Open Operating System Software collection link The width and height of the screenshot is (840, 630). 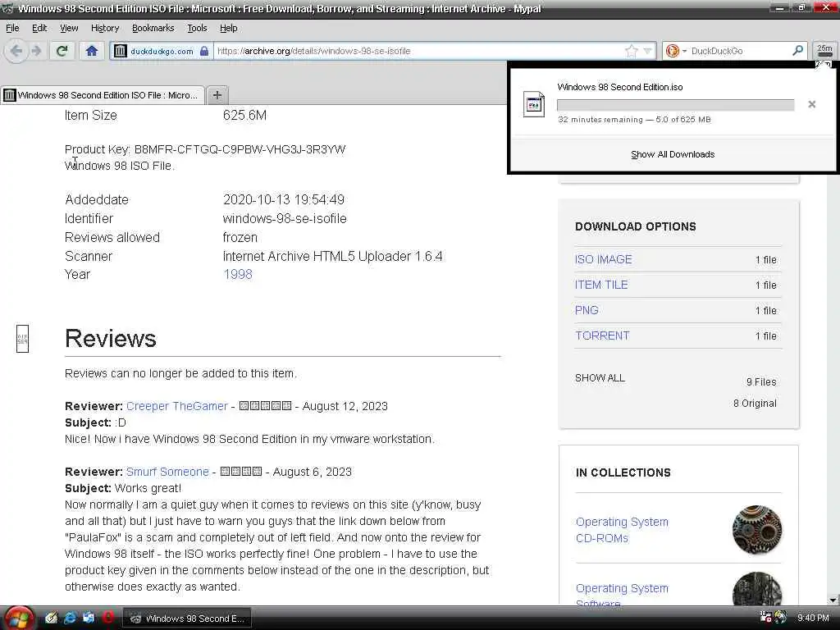(x=622, y=595)
